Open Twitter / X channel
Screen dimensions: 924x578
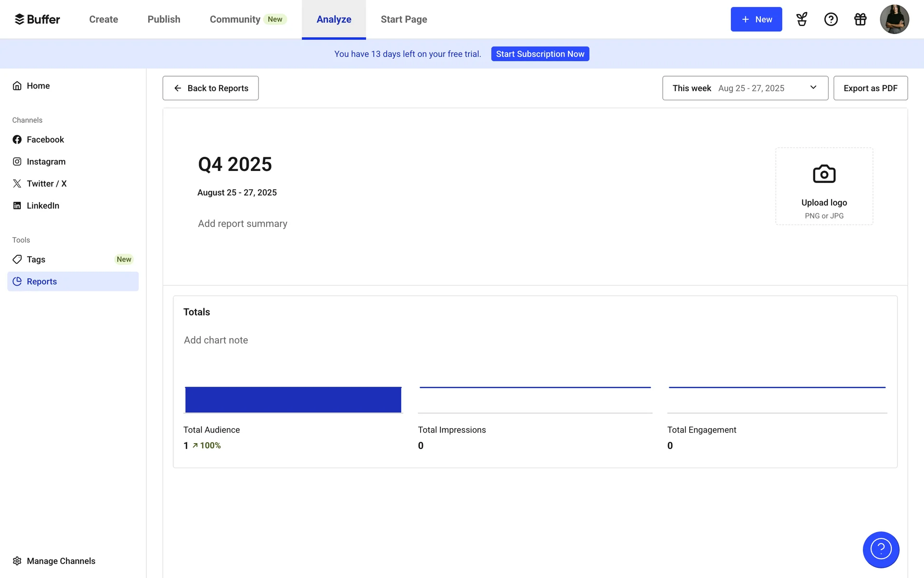[46, 184]
